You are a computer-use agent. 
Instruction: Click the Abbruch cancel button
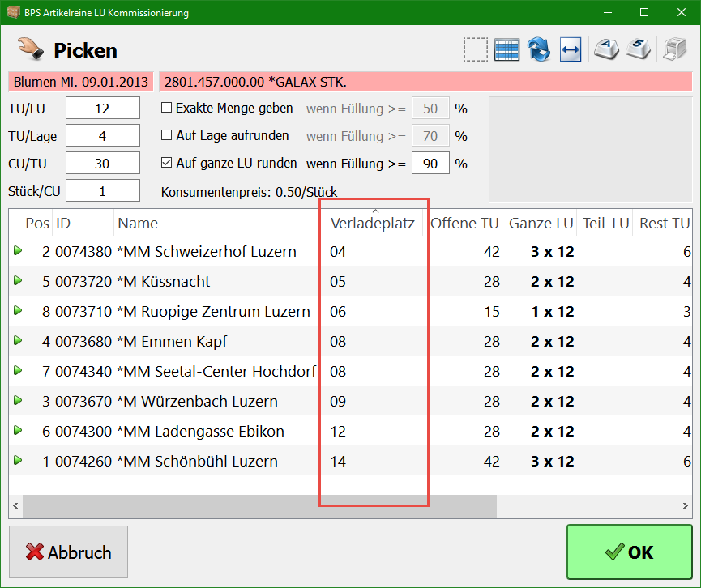69,552
